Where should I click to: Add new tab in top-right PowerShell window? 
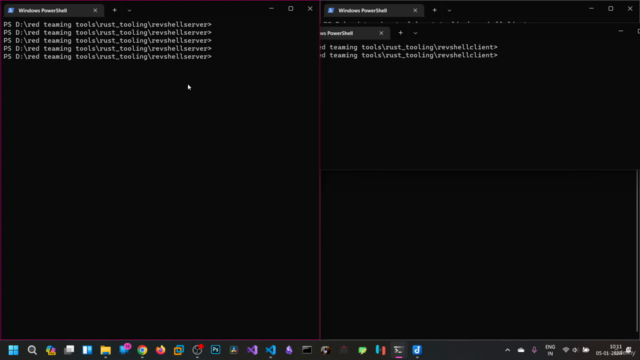point(435,10)
